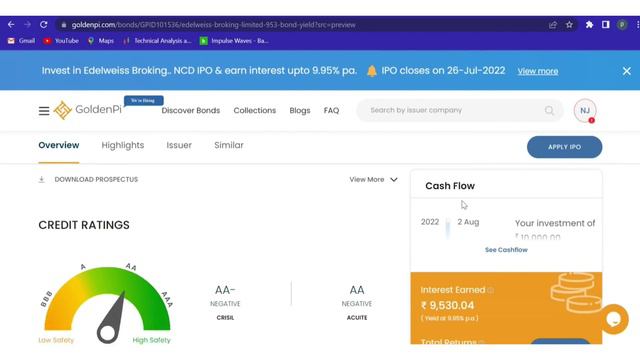Click the search magnifier icon
Image resolution: width=640 pixels, height=360 pixels.
coord(549,110)
